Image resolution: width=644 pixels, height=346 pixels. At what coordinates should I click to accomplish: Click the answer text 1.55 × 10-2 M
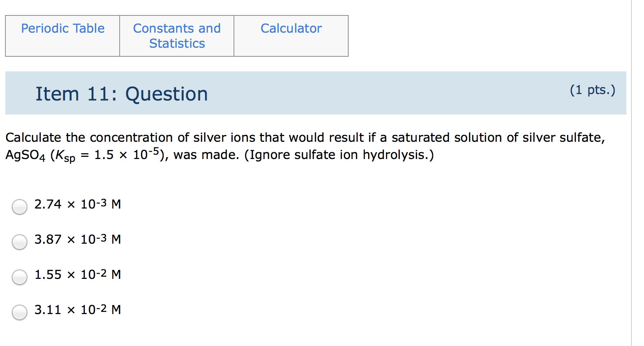(77, 274)
